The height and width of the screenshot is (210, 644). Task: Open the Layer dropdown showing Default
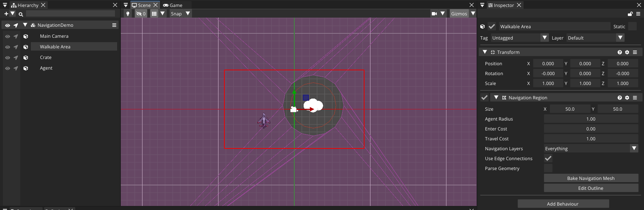tap(595, 38)
